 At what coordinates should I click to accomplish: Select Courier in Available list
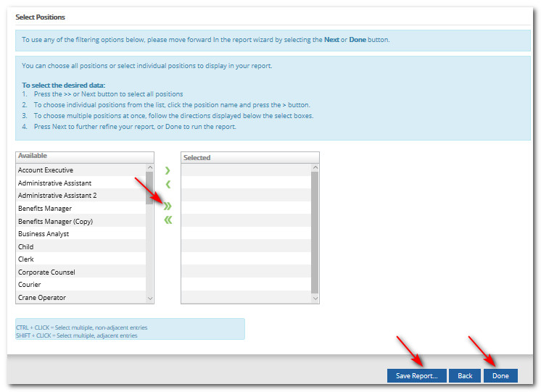point(29,285)
